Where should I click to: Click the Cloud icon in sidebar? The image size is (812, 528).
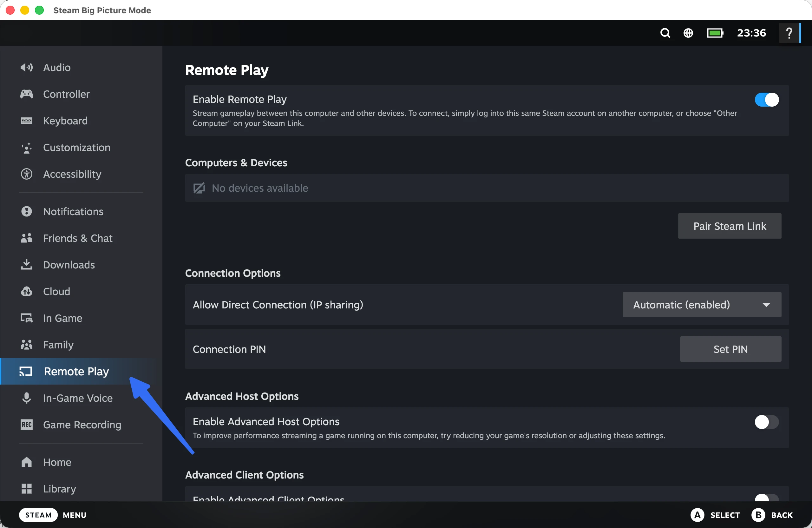[27, 292]
